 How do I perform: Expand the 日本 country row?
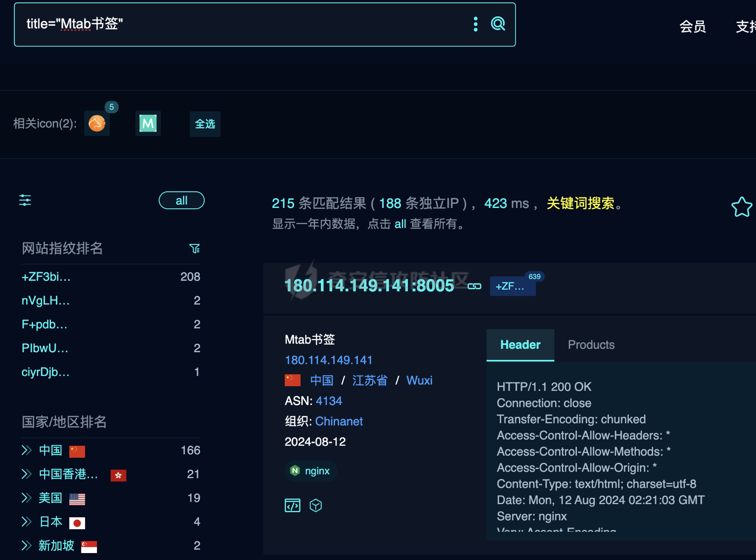tap(27, 522)
